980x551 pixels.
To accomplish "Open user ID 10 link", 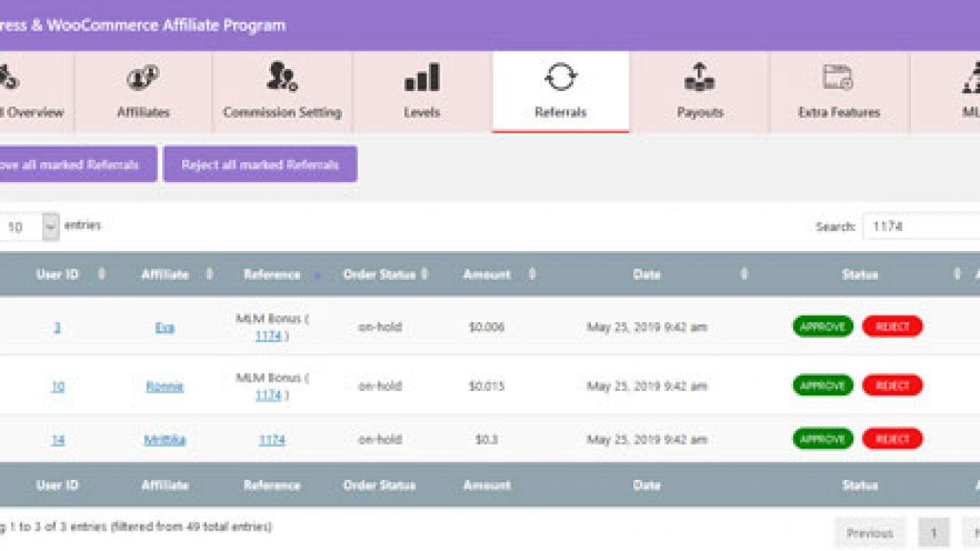I will pyautogui.click(x=57, y=386).
